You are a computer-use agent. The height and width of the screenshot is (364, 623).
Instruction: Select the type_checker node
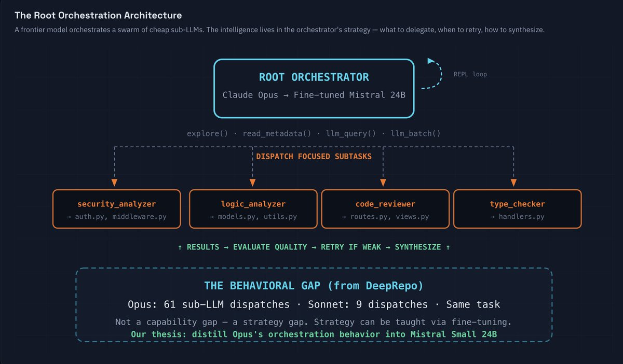[518, 209]
